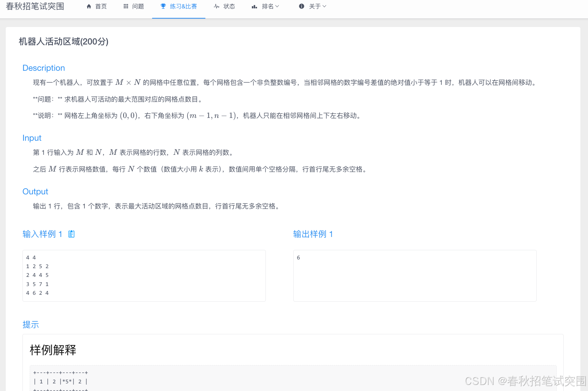Expand the 关于 dropdown chevron
The width and height of the screenshot is (588, 391).
point(324,6)
